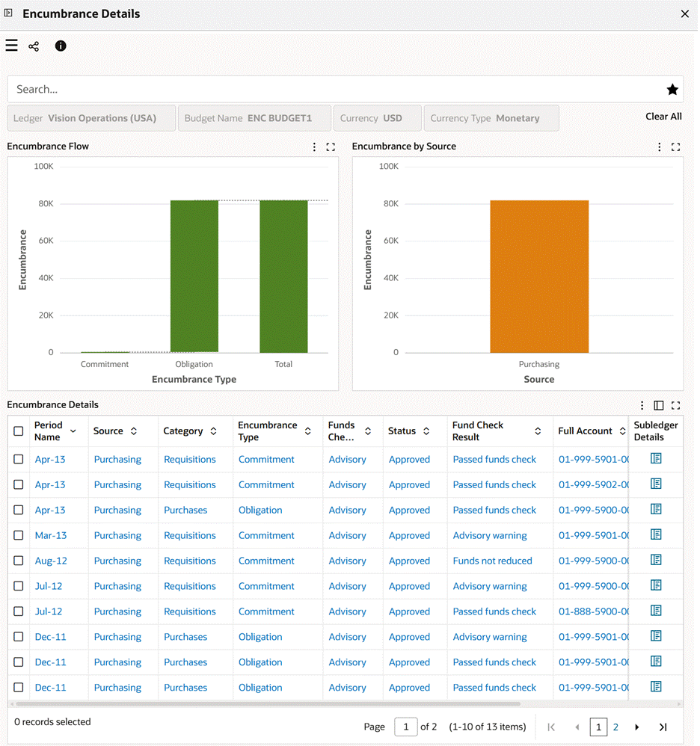Expand Encumbrance Details table full screen

(x=676, y=405)
